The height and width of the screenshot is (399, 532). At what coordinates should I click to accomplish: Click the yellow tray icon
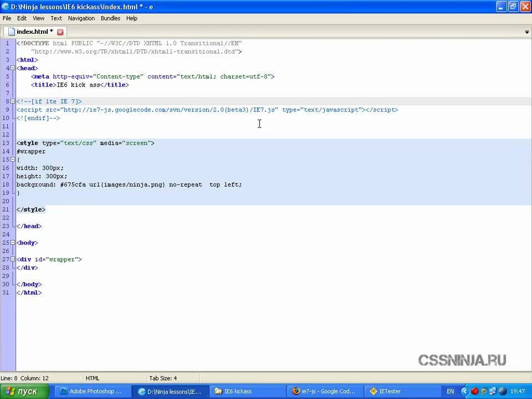(x=484, y=391)
